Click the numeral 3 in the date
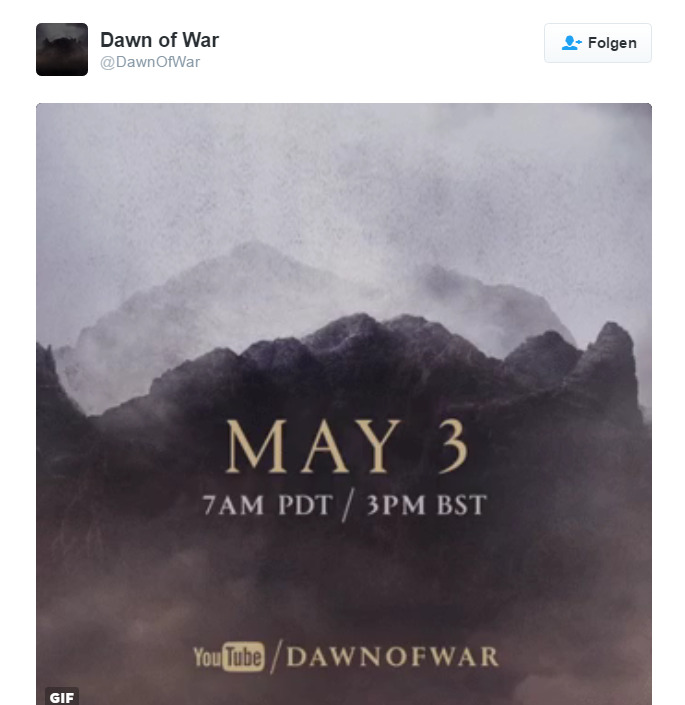Screen dimensions: 685x705 [452, 446]
